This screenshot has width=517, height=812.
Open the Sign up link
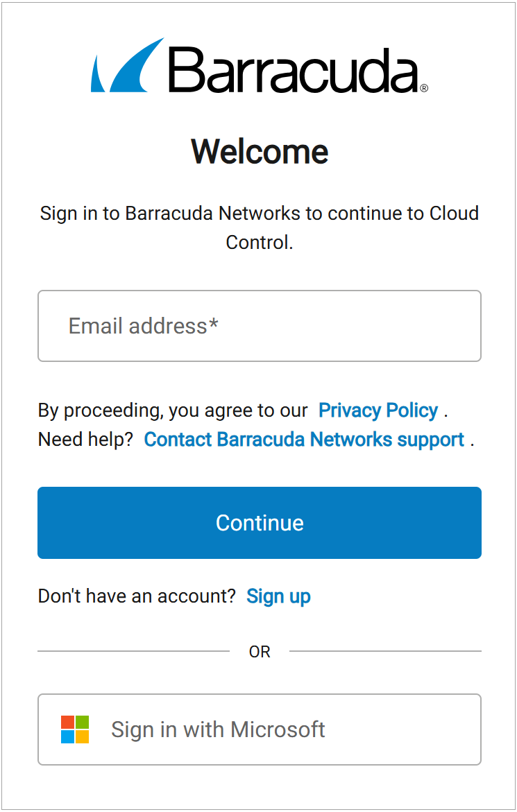(278, 596)
